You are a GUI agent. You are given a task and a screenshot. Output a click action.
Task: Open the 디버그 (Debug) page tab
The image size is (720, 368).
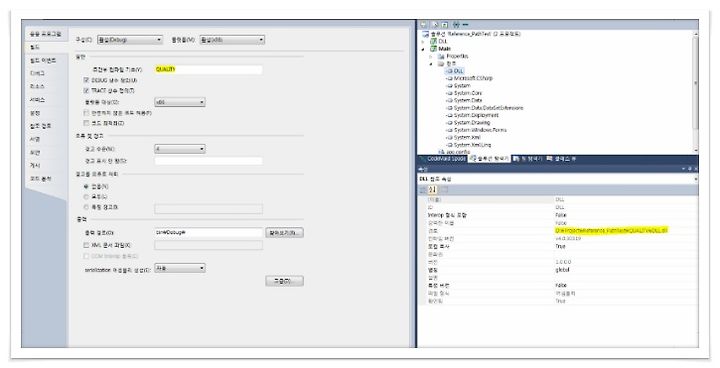click(x=38, y=74)
